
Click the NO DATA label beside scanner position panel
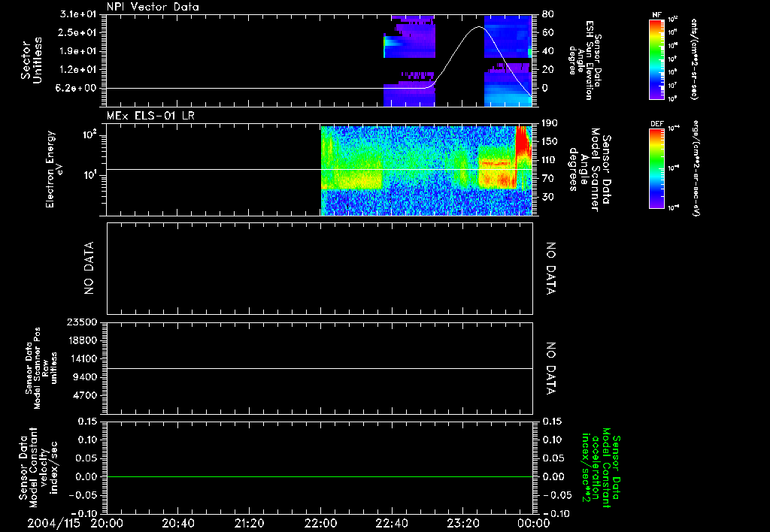[551, 369]
